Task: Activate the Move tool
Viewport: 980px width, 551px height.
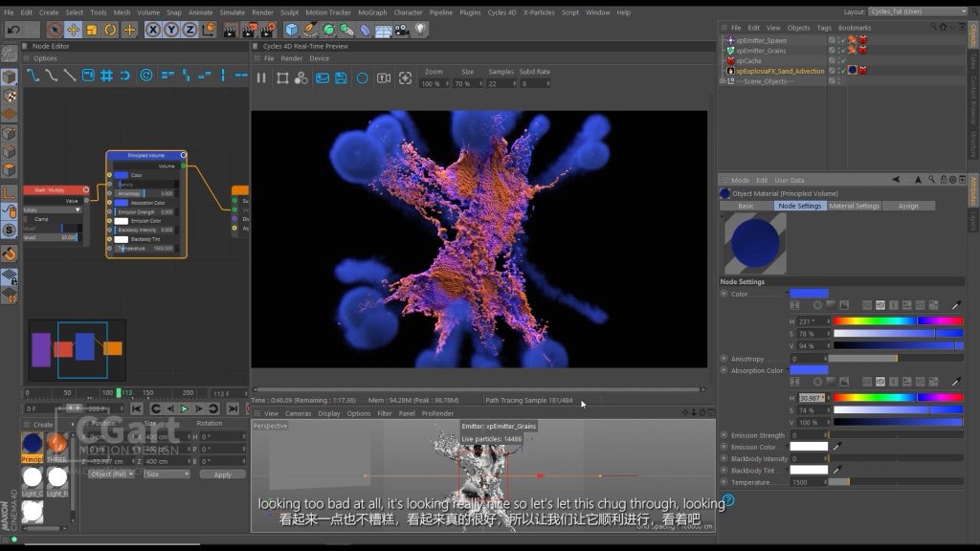Action: pos(73,30)
